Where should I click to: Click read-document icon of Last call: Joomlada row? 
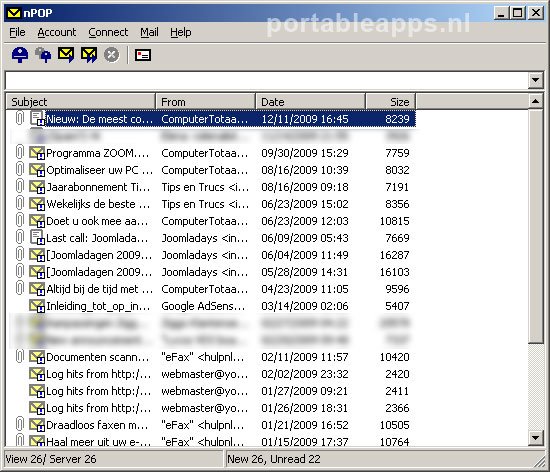(x=37, y=237)
